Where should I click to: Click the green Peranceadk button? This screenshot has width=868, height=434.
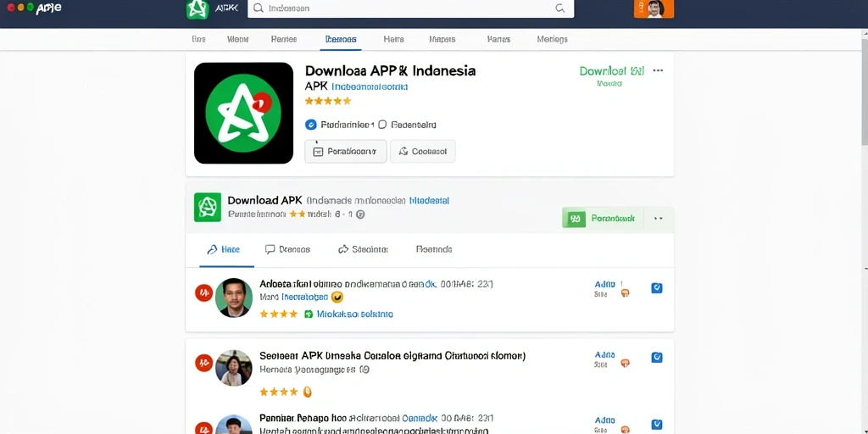pos(603,219)
